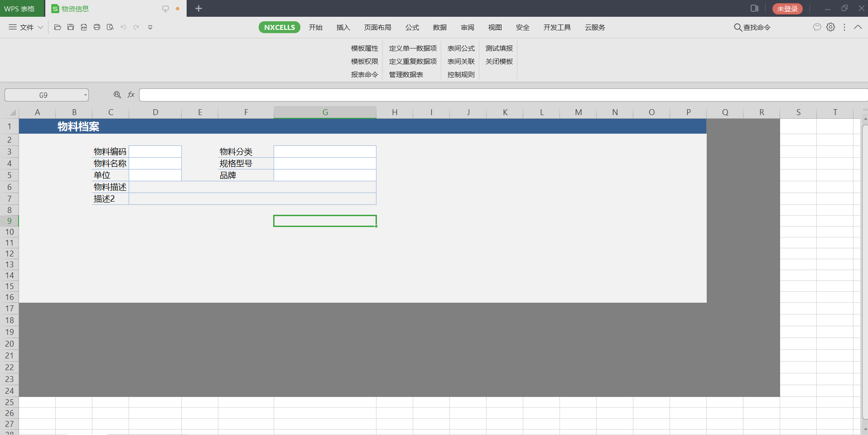Click the zoom magnifier beside formula bar
The width and height of the screenshot is (868, 435).
117,95
